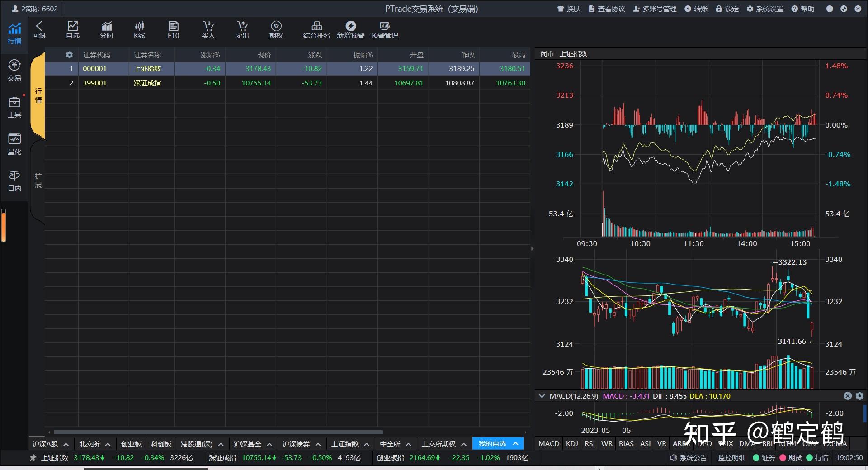
Task: Open the 帮助 help menu
Action: tap(803, 9)
